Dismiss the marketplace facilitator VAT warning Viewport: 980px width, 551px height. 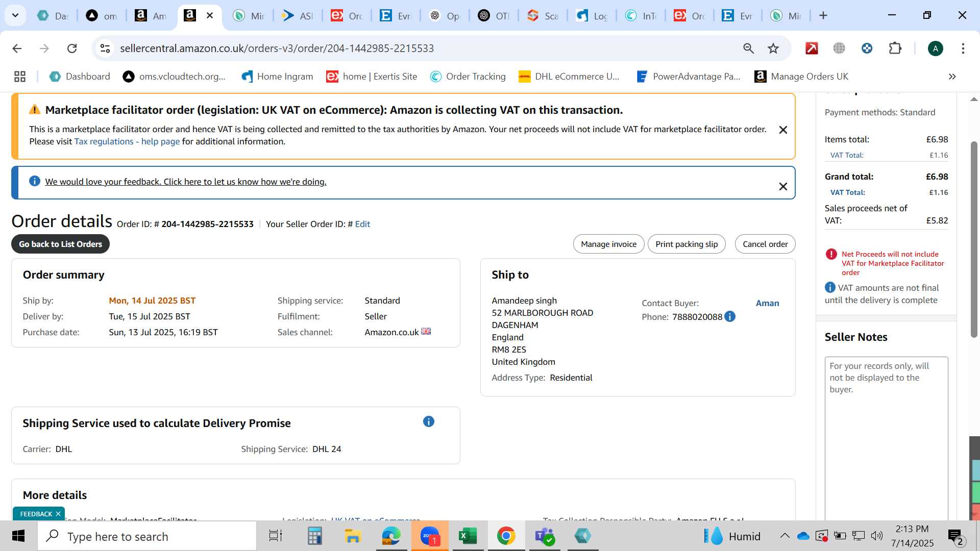[783, 130]
